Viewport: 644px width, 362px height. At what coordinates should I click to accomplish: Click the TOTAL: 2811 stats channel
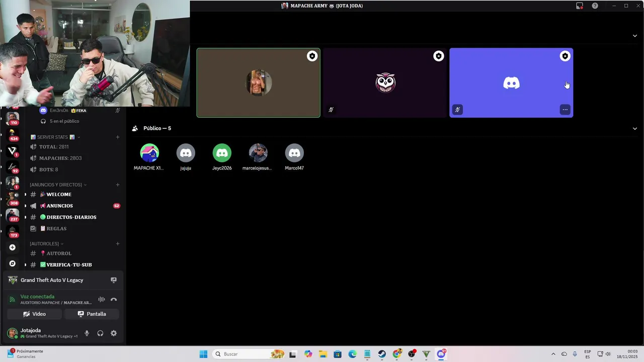tap(74, 147)
